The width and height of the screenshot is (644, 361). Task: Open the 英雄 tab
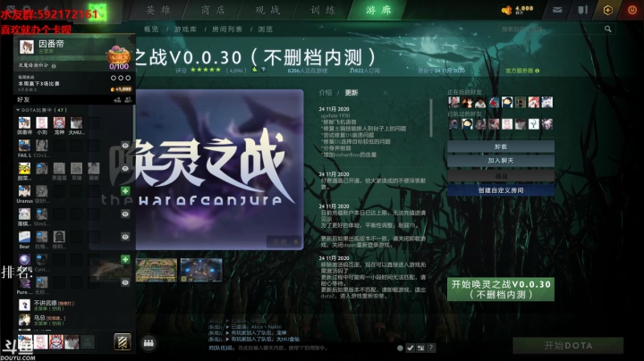[x=158, y=10]
